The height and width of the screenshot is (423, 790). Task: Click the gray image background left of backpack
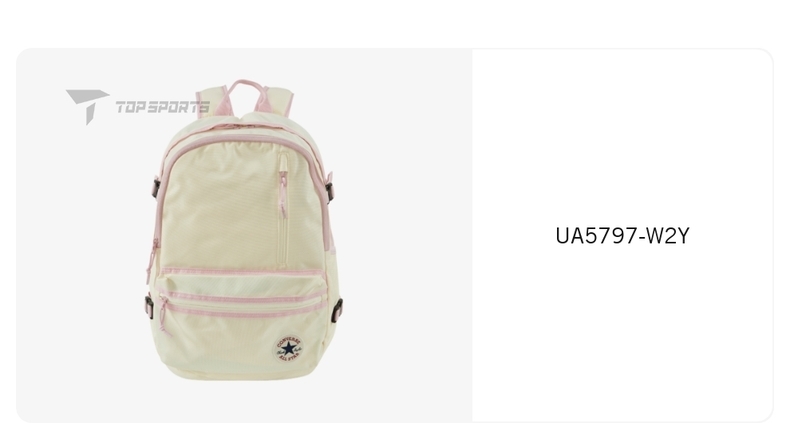point(81,252)
